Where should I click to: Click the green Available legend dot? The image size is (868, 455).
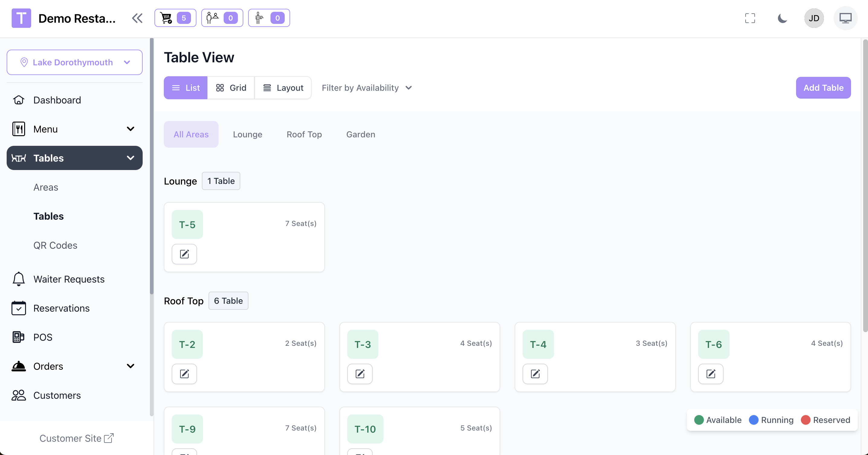[x=699, y=420]
